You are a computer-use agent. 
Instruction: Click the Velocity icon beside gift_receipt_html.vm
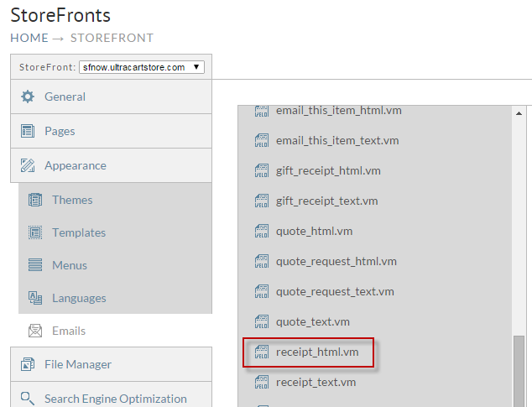click(262, 170)
